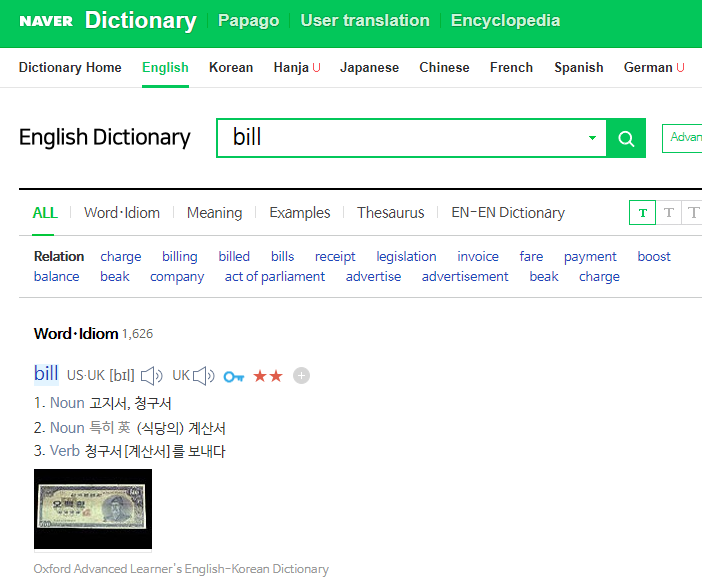Open the related word legislation
The height and width of the screenshot is (583, 702).
coord(406,257)
